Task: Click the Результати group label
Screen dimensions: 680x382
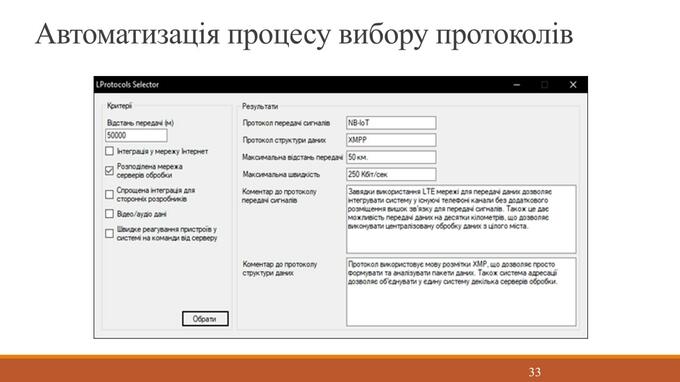Action: click(x=260, y=106)
